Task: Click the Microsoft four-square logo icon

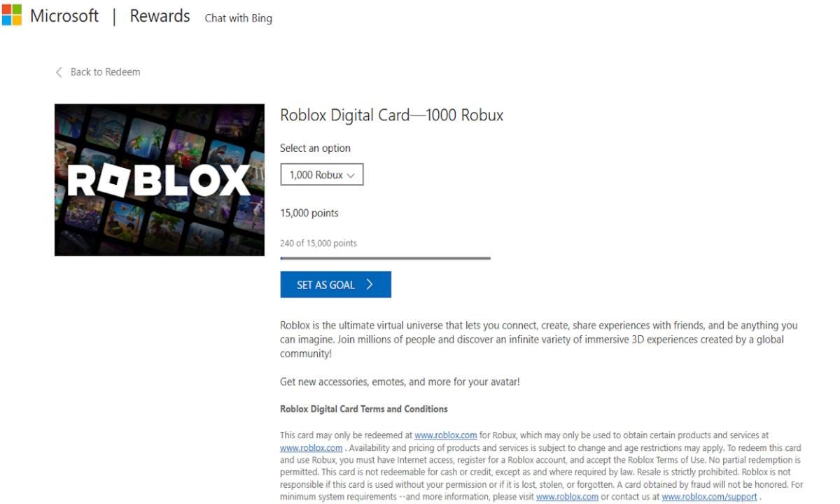Action: point(11,15)
